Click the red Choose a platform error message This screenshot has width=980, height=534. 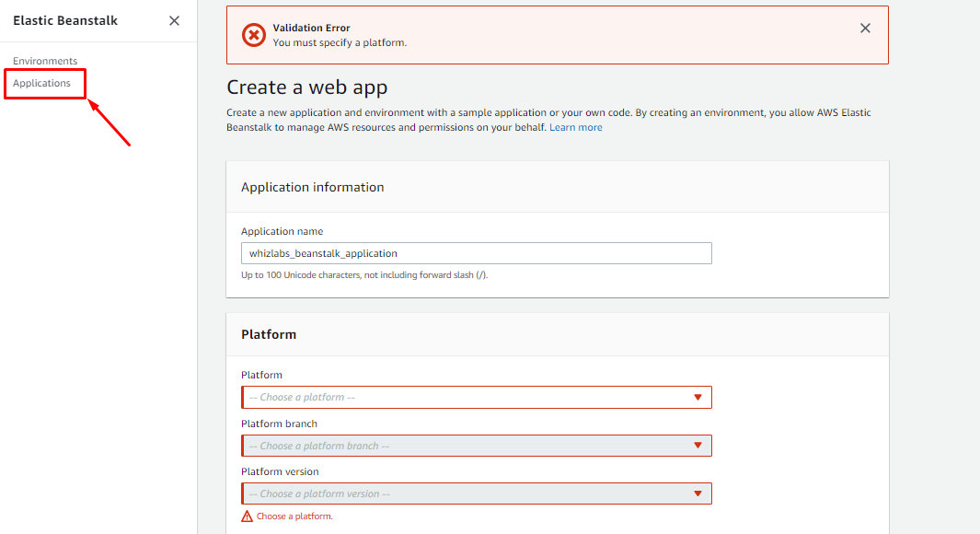click(x=294, y=516)
